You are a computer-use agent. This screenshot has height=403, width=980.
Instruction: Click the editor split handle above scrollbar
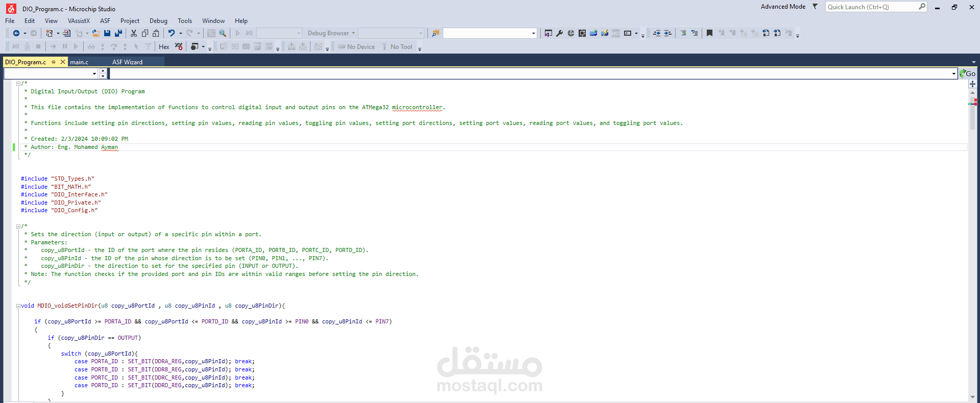972,83
